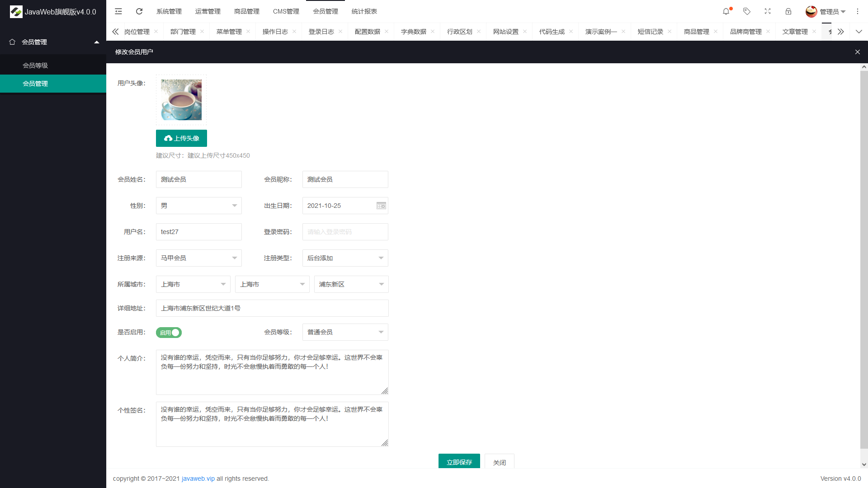This screenshot has height=488, width=868.
Task: Click the refresh icon in top bar
Action: (x=139, y=11)
